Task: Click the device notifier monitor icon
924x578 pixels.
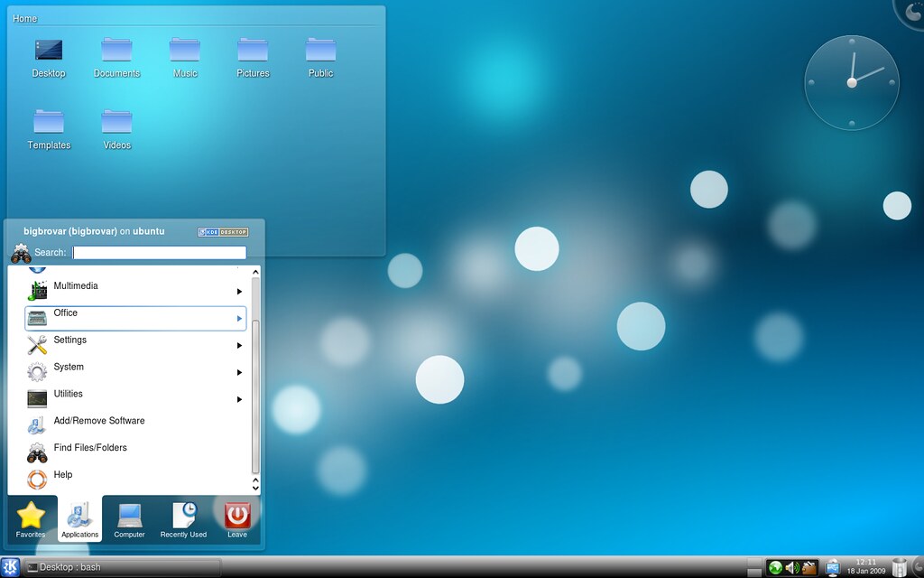Action: coord(832,568)
